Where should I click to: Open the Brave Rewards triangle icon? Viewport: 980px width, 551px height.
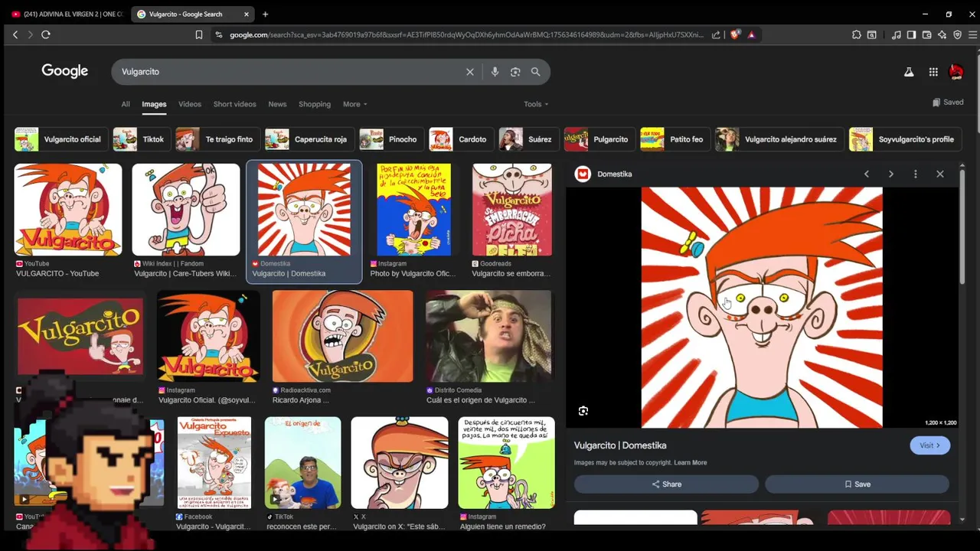tap(751, 34)
